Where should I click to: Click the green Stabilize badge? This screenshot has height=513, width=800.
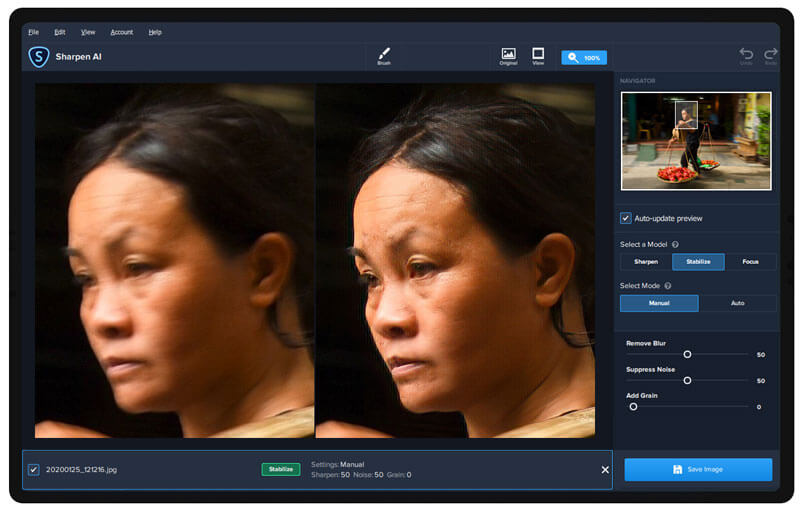click(x=281, y=469)
